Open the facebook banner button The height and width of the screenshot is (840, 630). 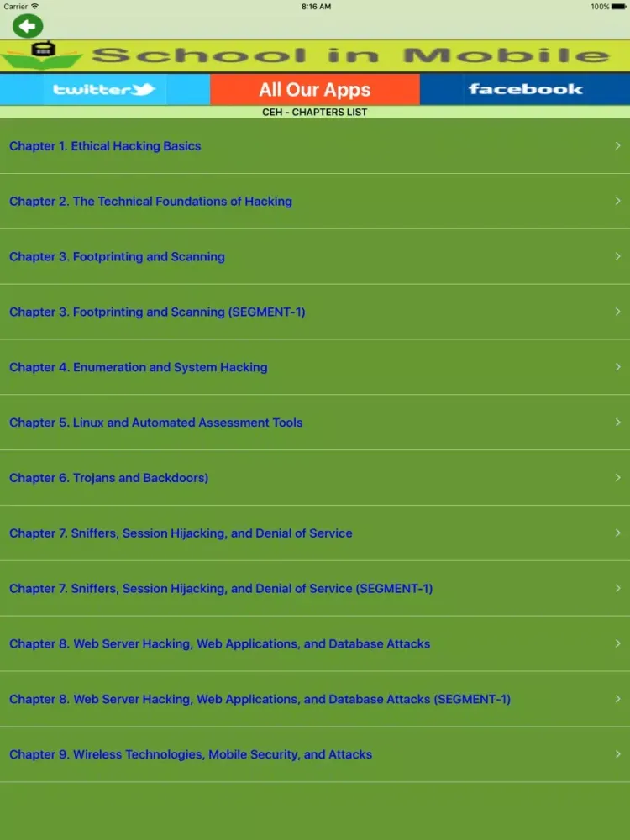tap(525, 90)
